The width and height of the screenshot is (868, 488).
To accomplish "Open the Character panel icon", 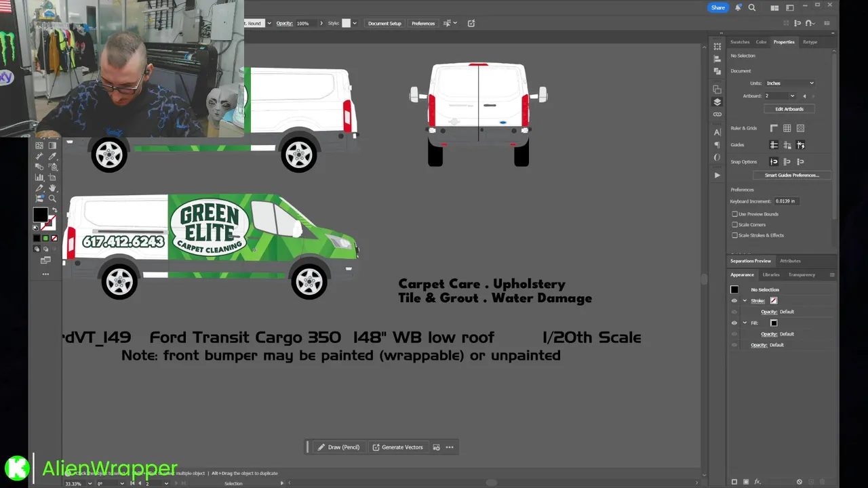I will [717, 132].
